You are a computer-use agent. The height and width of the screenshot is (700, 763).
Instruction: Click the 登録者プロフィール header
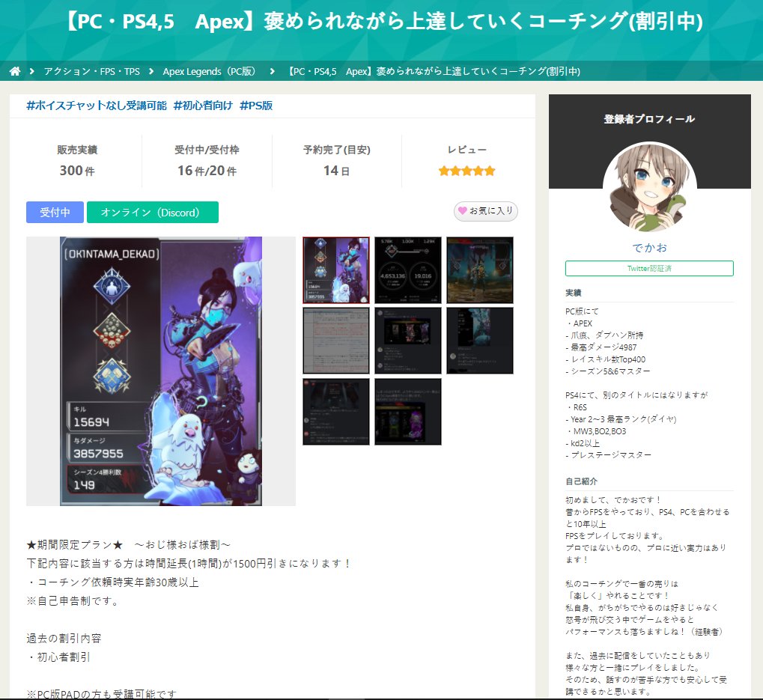coord(649,119)
